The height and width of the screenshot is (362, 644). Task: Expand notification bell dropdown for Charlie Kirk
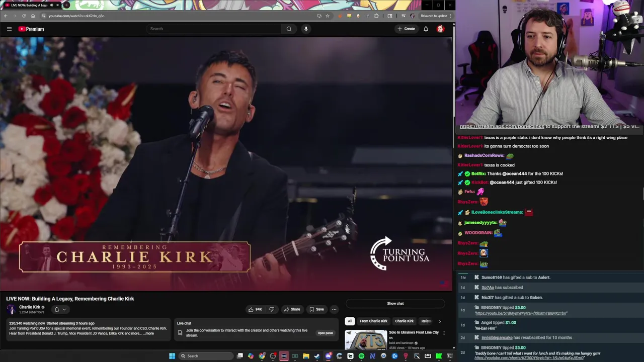pos(60,309)
